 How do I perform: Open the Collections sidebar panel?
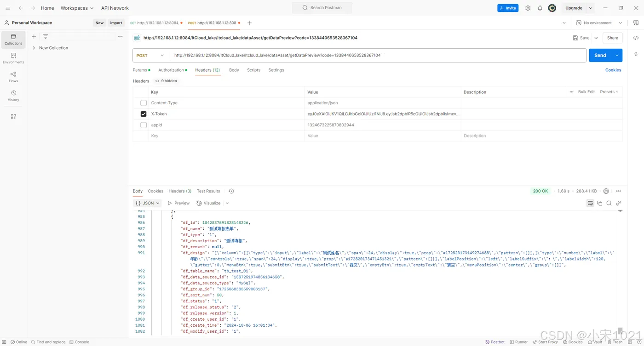[13, 39]
